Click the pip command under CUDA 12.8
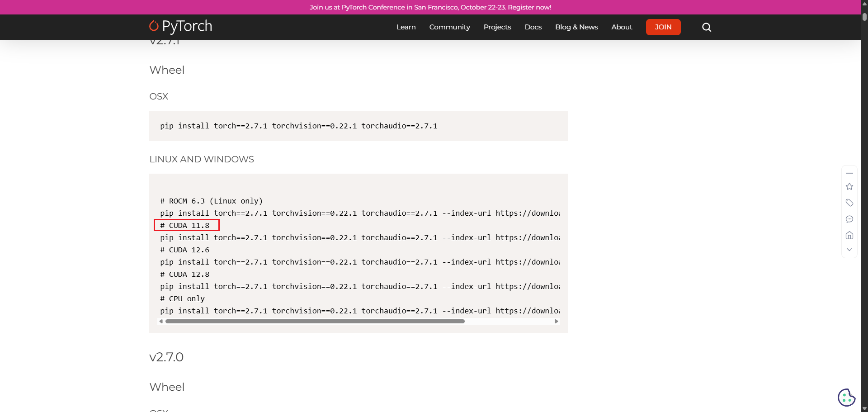 pyautogui.click(x=360, y=286)
